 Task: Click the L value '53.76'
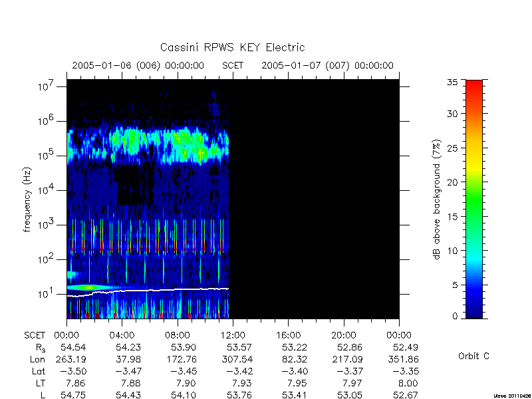pos(239,395)
